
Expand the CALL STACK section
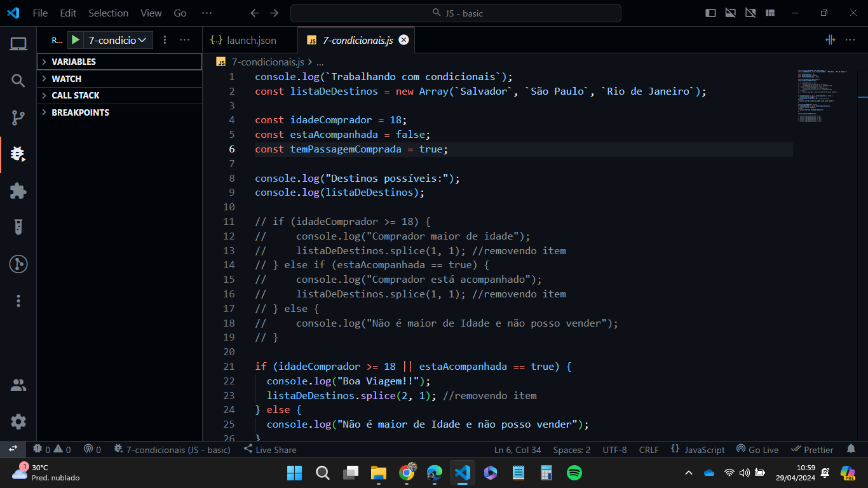click(x=119, y=95)
